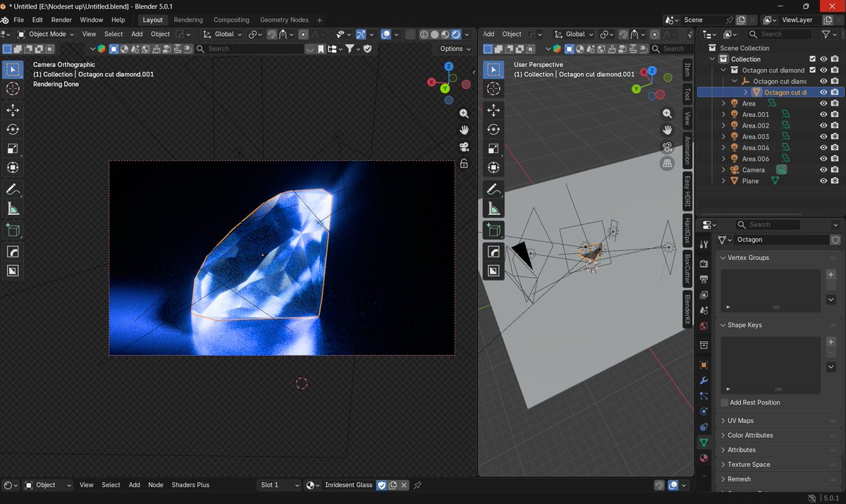846x504 pixels.
Task: Expand the Color Attributes panel
Action: click(749, 436)
